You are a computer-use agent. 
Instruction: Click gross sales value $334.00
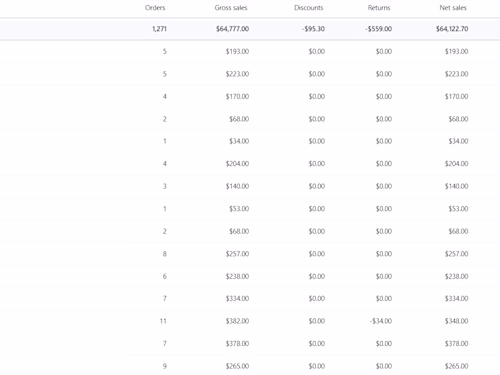click(x=237, y=299)
